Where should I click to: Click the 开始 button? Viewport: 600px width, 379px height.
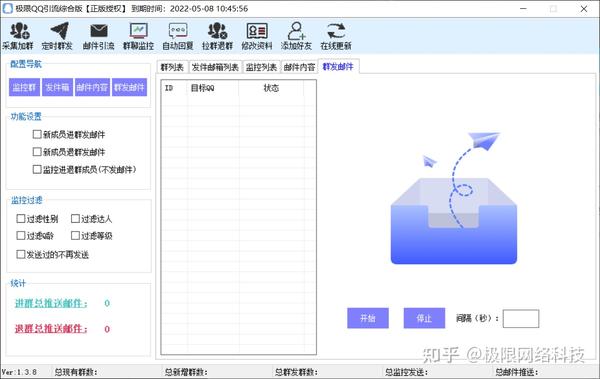tap(368, 318)
